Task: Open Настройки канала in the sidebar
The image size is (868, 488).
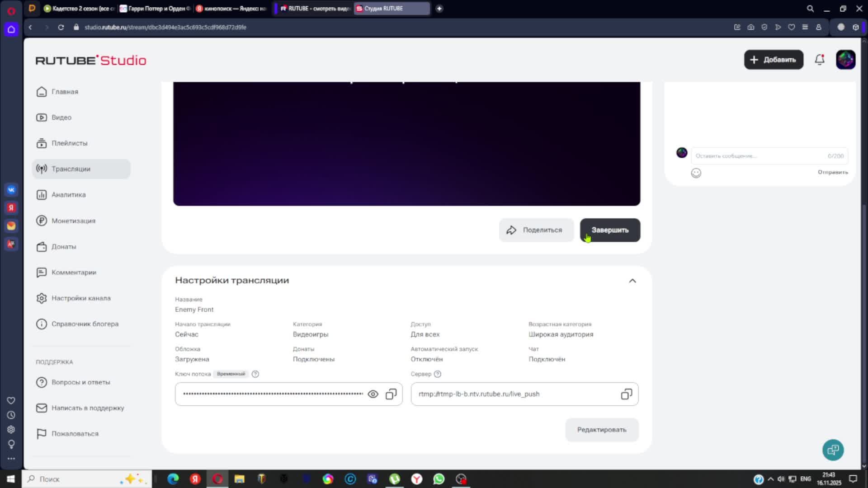Action: point(80,298)
